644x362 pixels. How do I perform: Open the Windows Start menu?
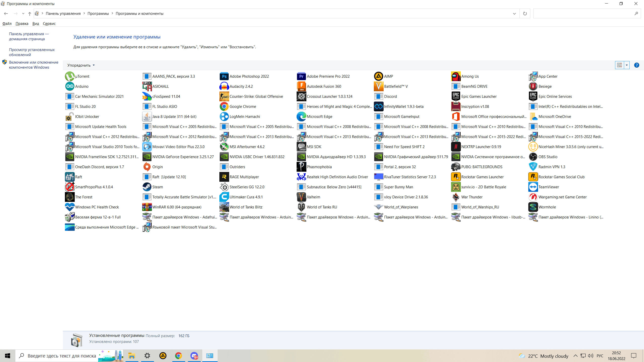coord(8,356)
